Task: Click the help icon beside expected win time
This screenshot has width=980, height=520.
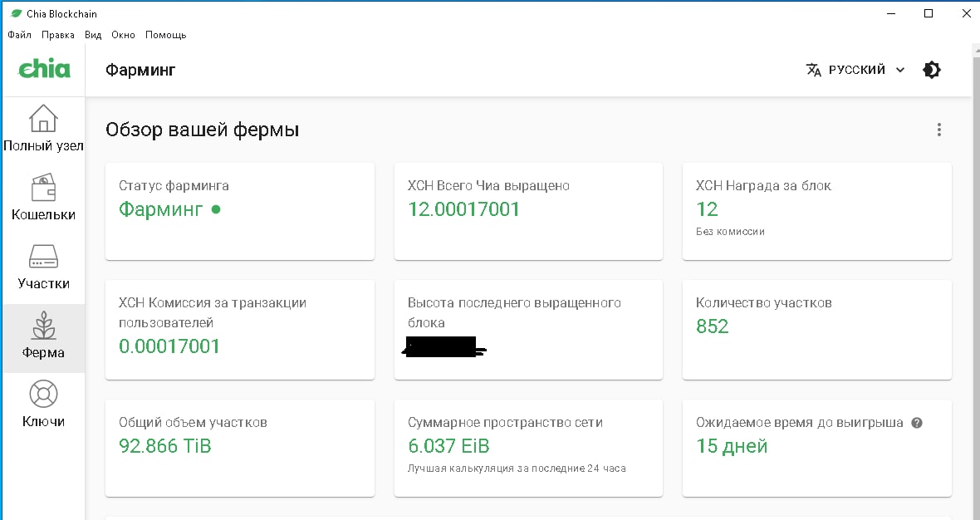Action: [916, 423]
